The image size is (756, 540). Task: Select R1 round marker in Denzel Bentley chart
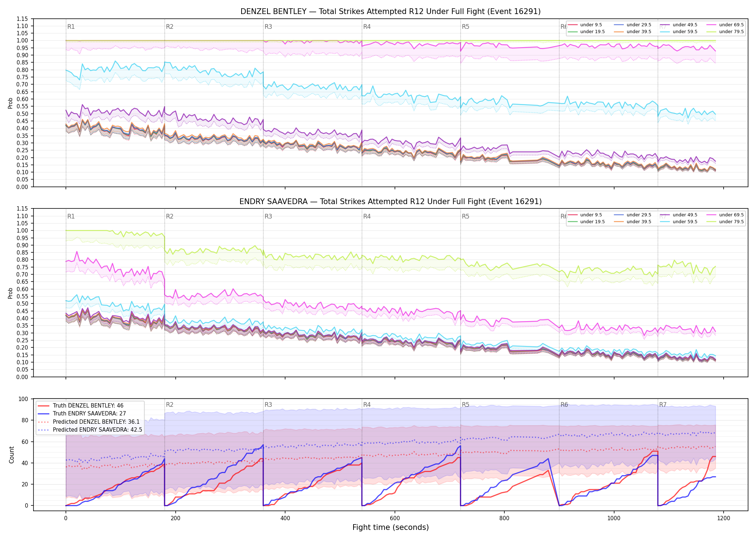(71, 27)
